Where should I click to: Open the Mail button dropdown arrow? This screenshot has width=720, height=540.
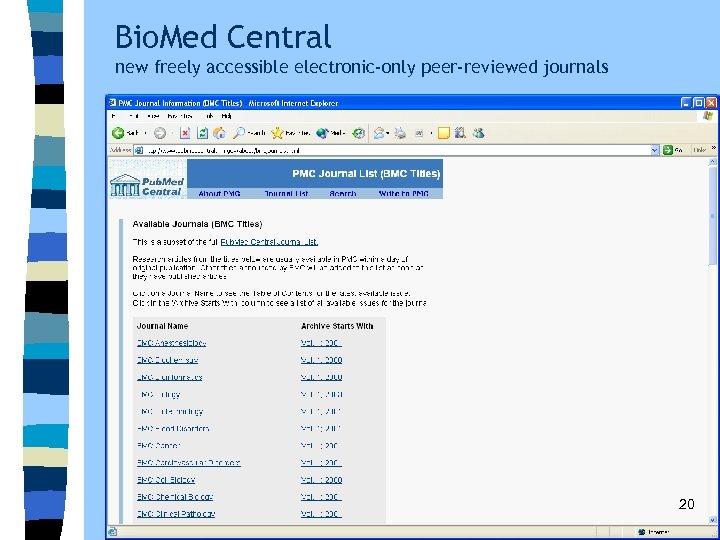(x=388, y=133)
